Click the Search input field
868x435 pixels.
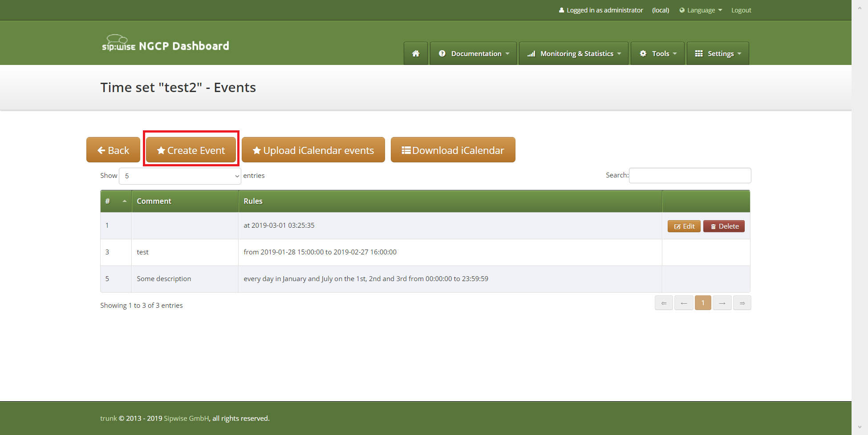click(x=690, y=175)
